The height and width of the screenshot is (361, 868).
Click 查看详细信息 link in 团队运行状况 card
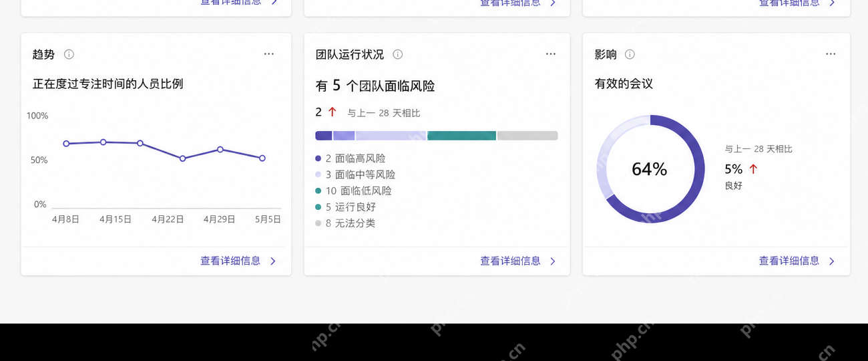pos(510,261)
